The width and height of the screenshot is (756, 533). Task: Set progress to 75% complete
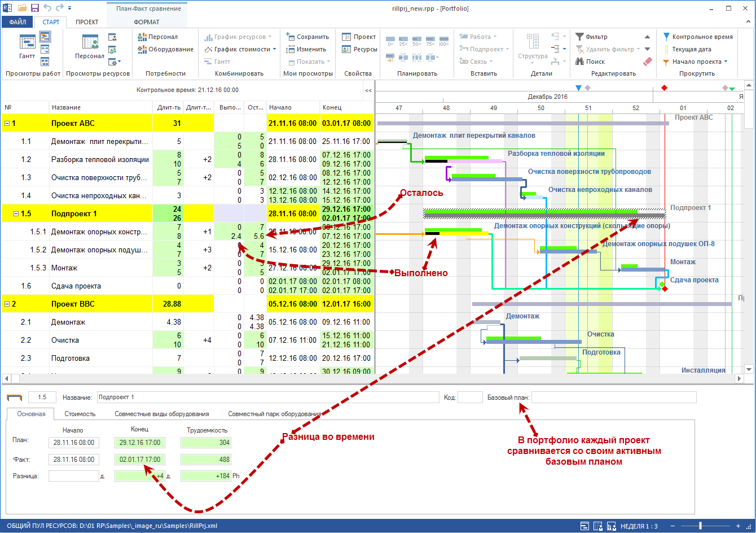pyautogui.click(x=430, y=41)
